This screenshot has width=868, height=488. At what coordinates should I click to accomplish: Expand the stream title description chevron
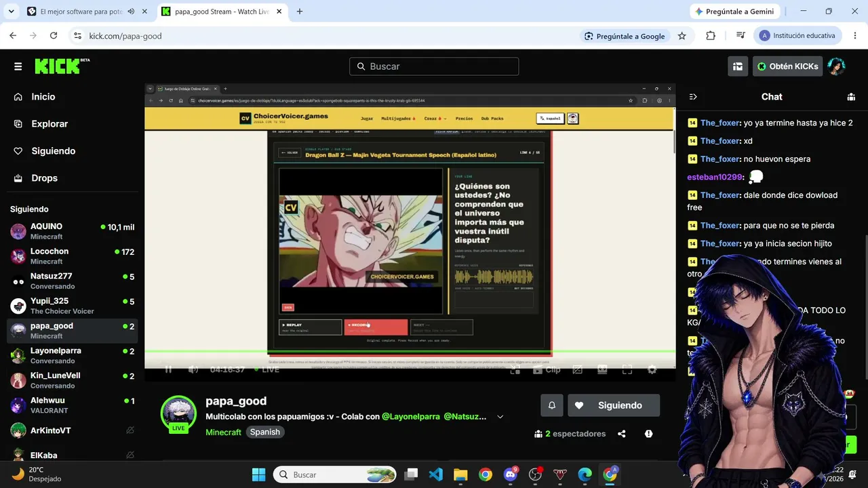pyautogui.click(x=500, y=417)
